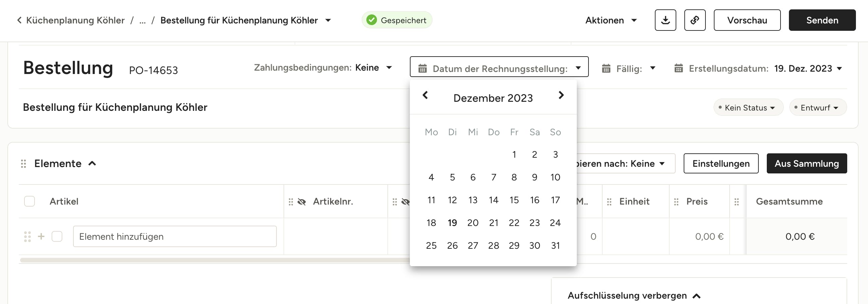This screenshot has height=304, width=868.
Task: Go to previous month in calendar
Action: (x=425, y=95)
